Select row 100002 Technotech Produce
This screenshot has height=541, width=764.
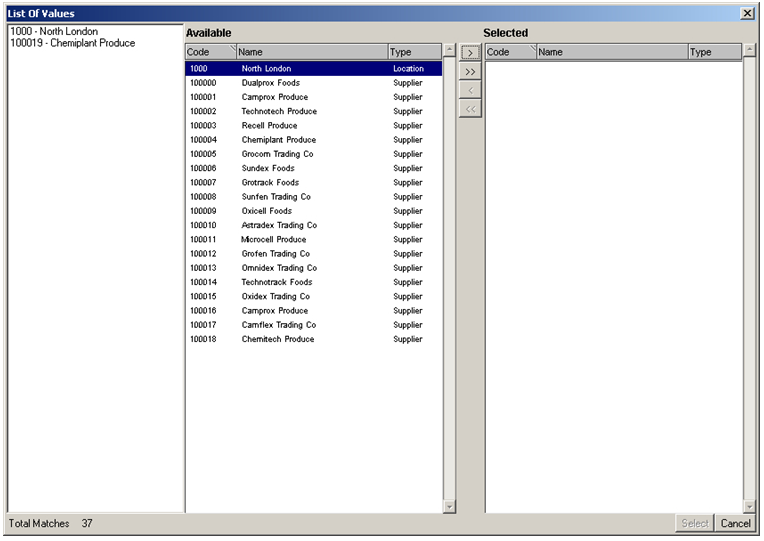[314, 111]
